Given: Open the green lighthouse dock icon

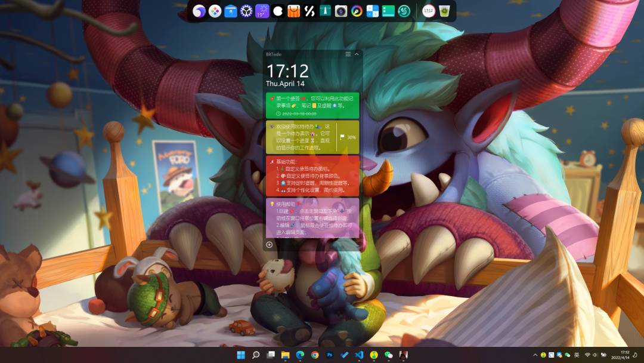Looking at the screenshot, I should coord(326,11).
